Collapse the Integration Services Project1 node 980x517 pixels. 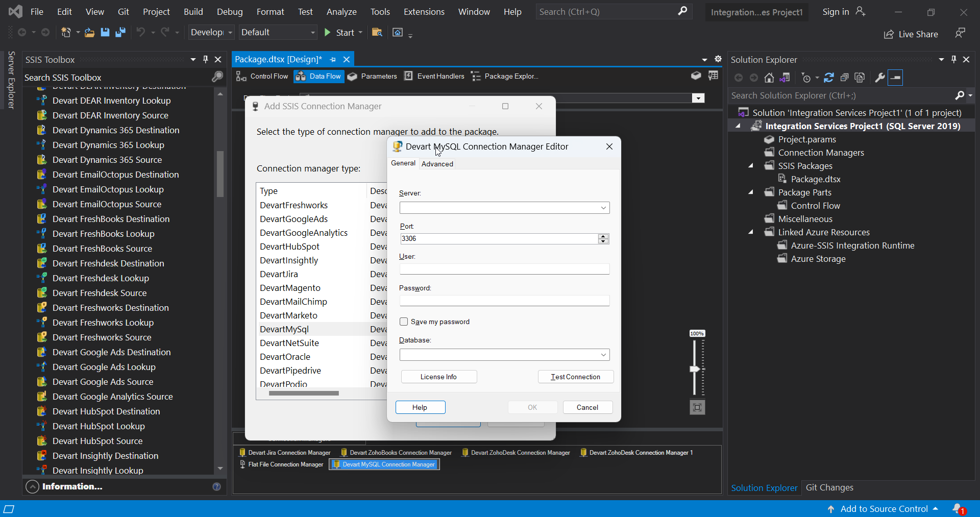coord(738,126)
